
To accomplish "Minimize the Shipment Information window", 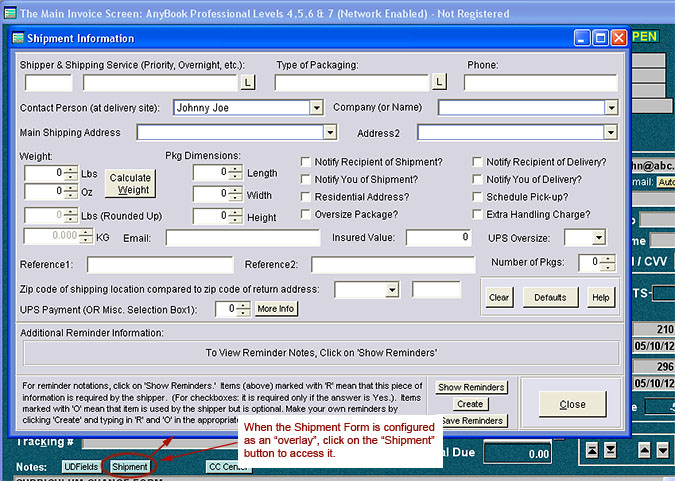I will click(582, 38).
